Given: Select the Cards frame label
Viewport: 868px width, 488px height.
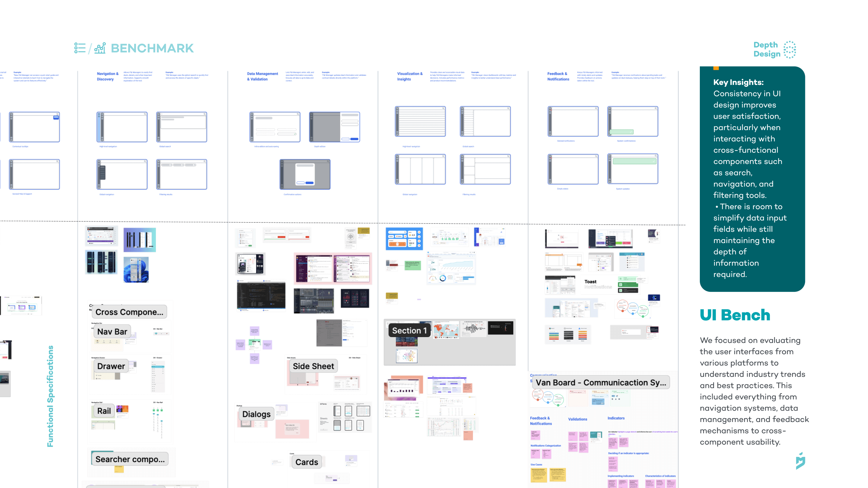Looking at the screenshot, I should [307, 462].
